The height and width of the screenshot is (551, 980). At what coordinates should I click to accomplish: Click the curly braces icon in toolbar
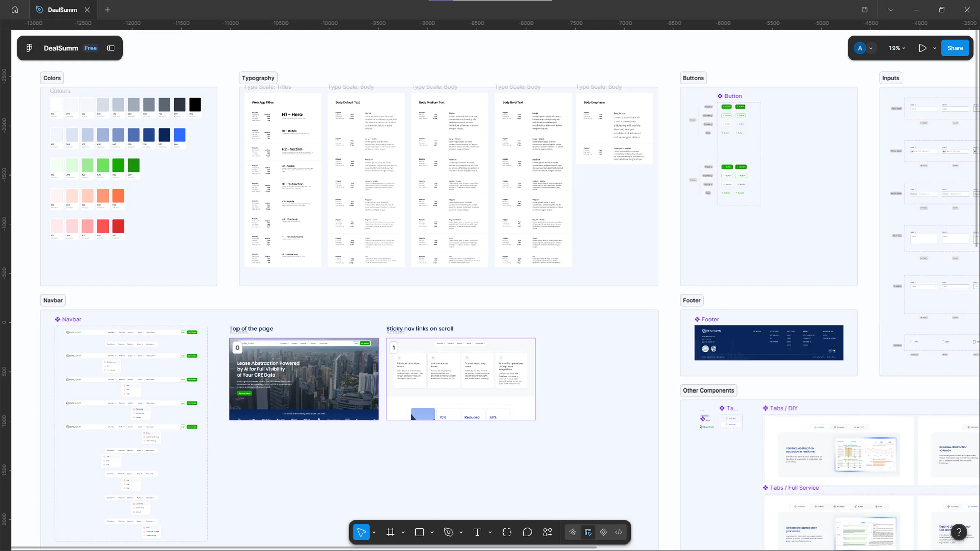[x=507, y=532]
